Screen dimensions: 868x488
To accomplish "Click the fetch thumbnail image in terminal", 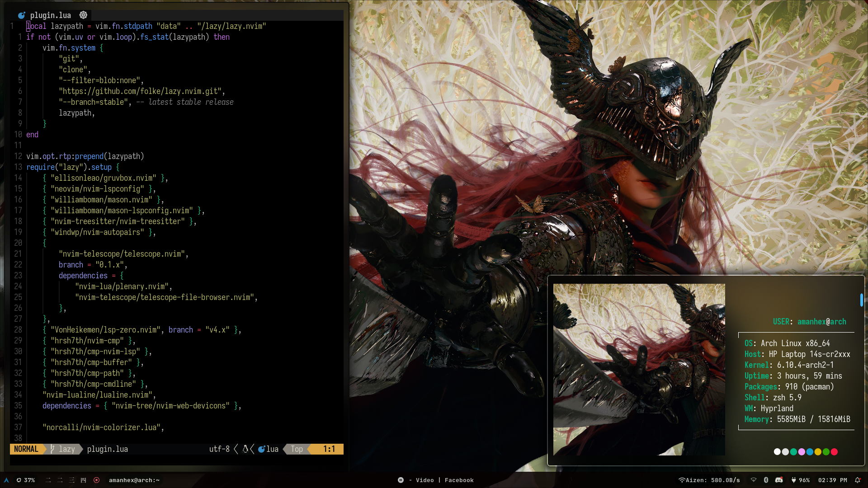I will [x=639, y=369].
